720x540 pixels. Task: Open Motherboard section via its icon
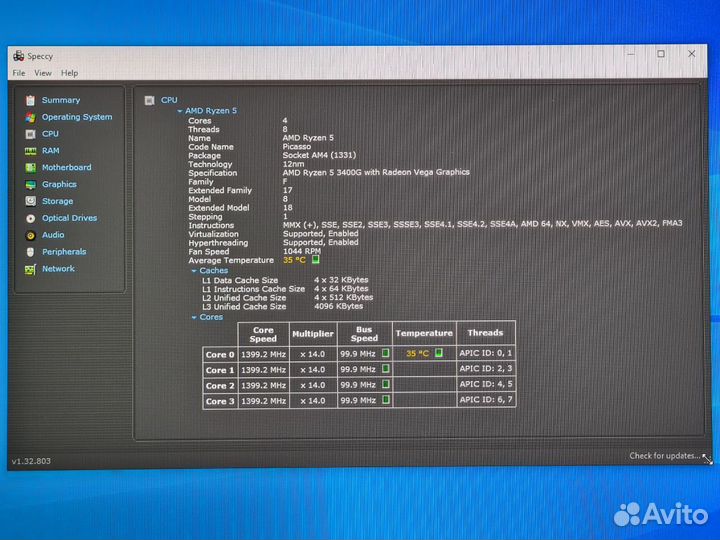(30, 168)
